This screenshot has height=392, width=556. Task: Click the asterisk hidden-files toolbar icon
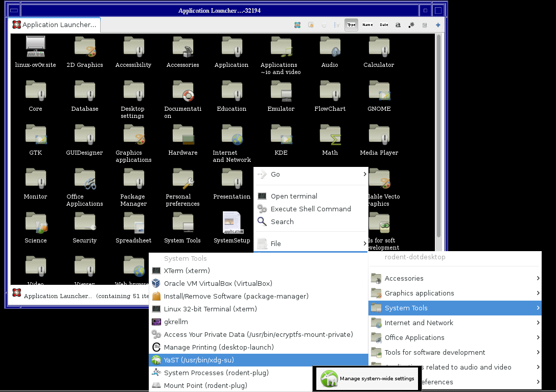(x=411, y=25)
